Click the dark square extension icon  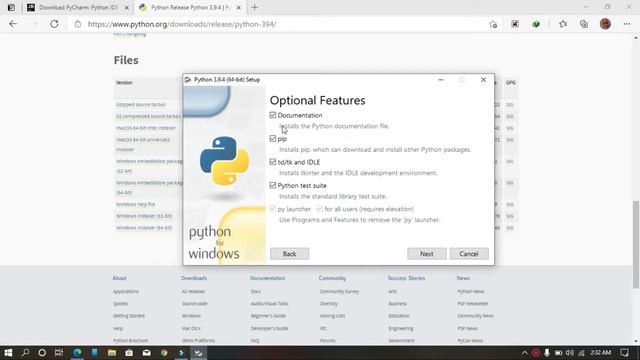[x=515, y=24]
